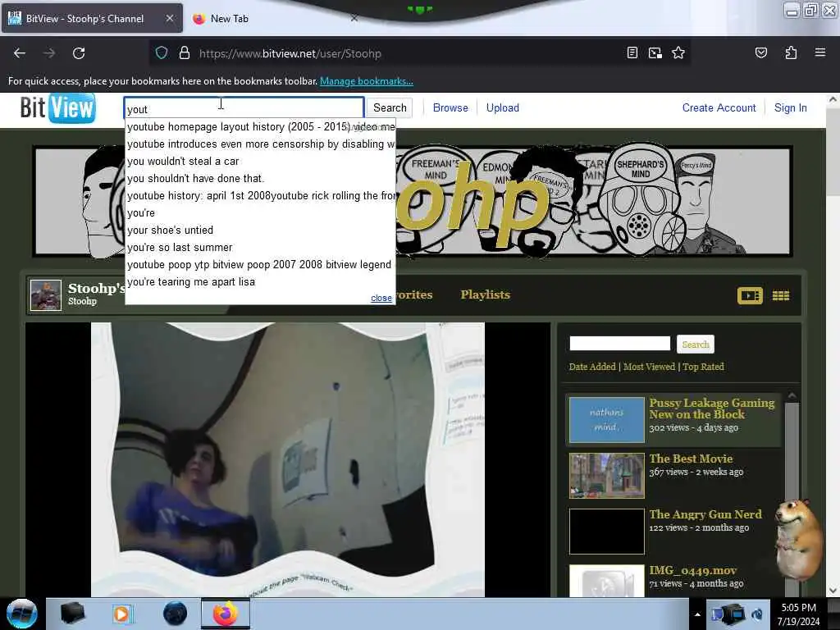Click the channel video search field
The height and width of the screenshot is (630, 840).
click(620, 343)
